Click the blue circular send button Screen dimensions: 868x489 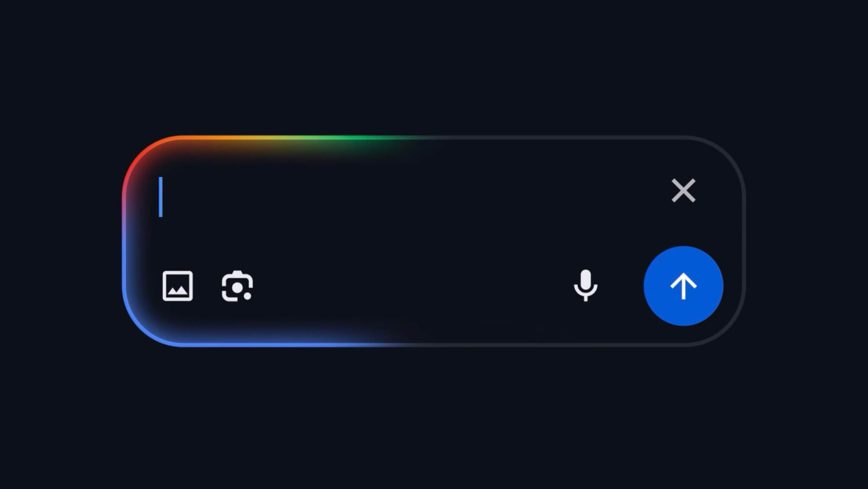click(683, 286)
